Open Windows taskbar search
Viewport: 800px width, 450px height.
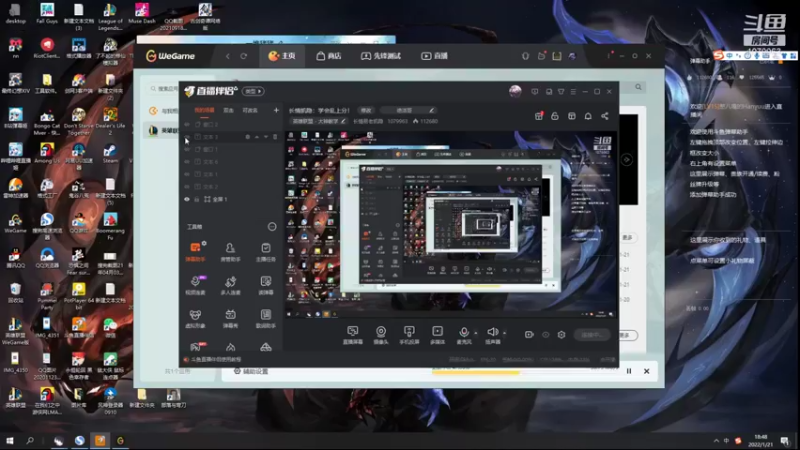click(x=30, y=441)
